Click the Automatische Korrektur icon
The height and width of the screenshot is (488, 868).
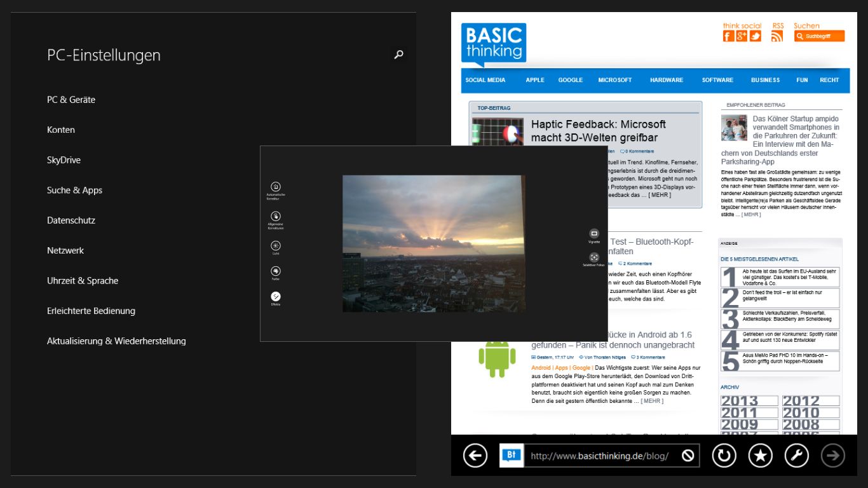point(275,187)
